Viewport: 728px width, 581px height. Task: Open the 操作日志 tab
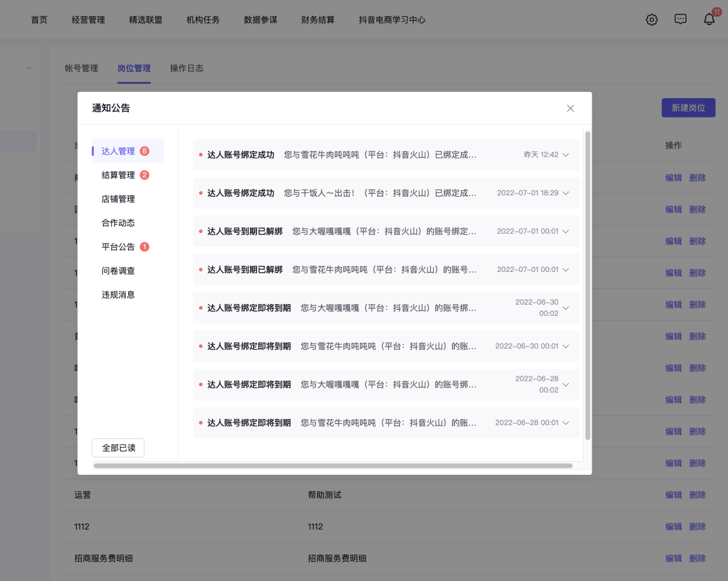[x=187, y=68]
